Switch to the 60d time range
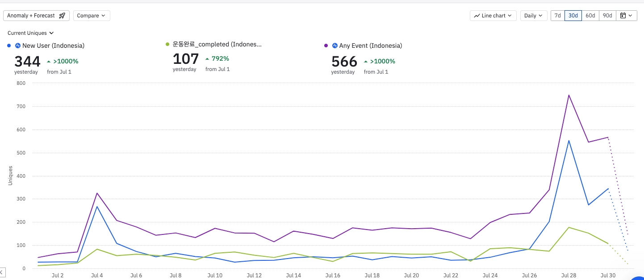The width and height of the screenshot is (644, 280). click(590, 16)
